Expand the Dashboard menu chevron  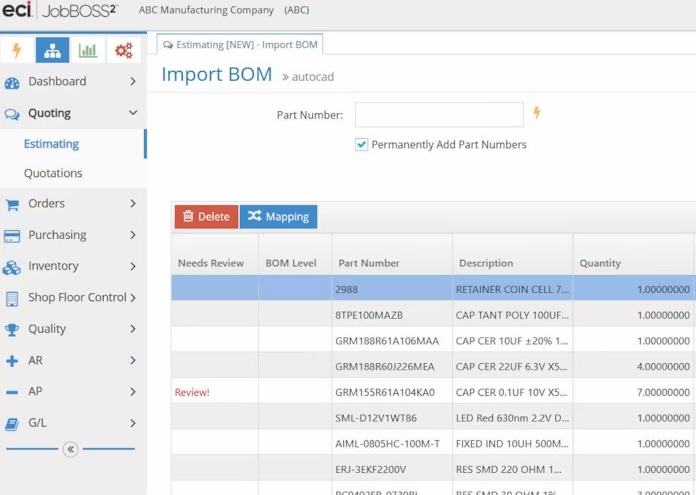(x=133, y=81)
